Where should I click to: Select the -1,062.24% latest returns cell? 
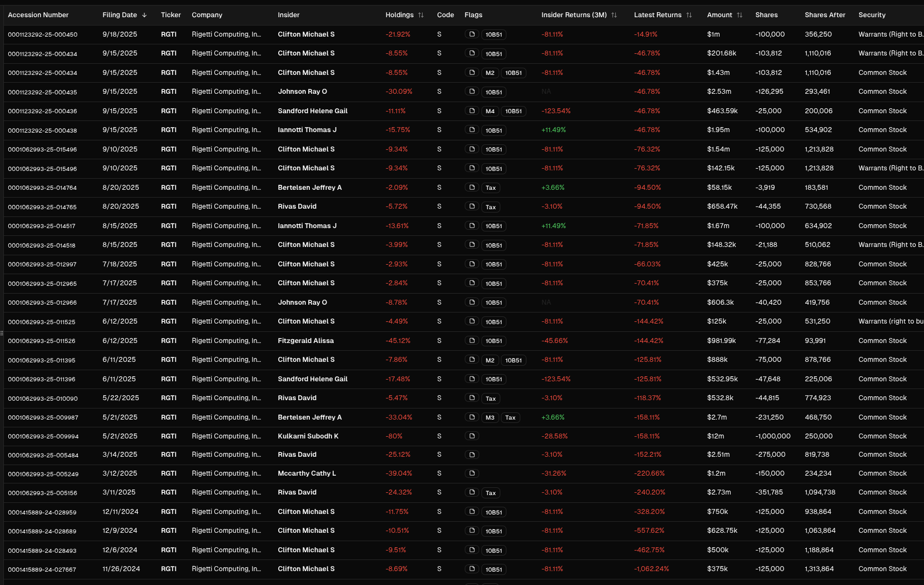(651, 569)
